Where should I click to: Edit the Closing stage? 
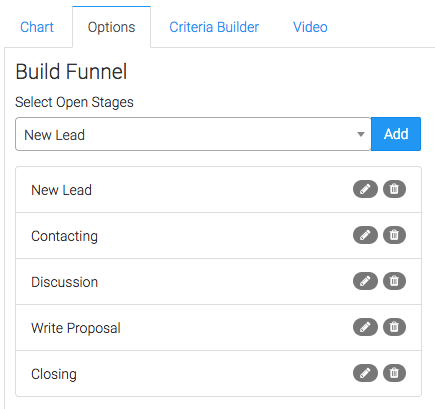(365, 373)
